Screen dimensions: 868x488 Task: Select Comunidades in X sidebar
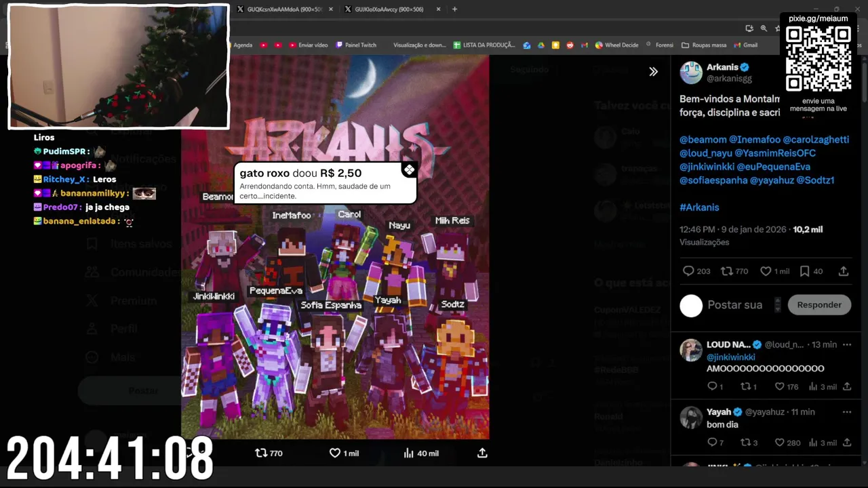click(133, 272)
